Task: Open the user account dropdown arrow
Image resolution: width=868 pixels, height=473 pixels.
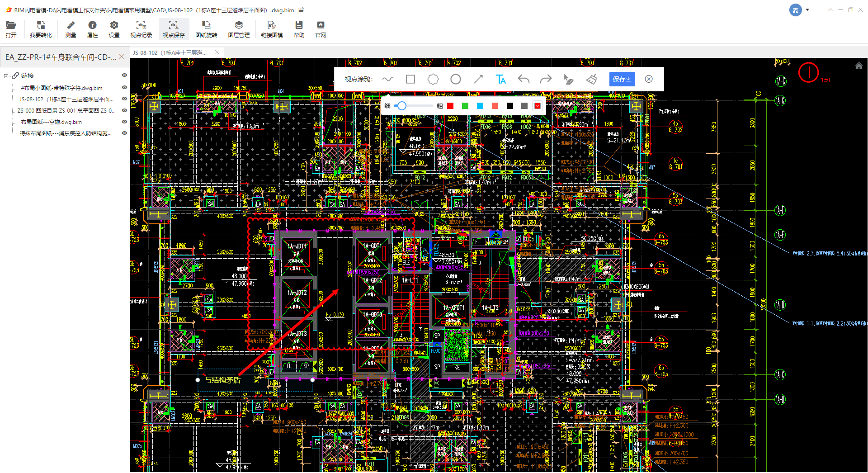Action: (807, 9)
